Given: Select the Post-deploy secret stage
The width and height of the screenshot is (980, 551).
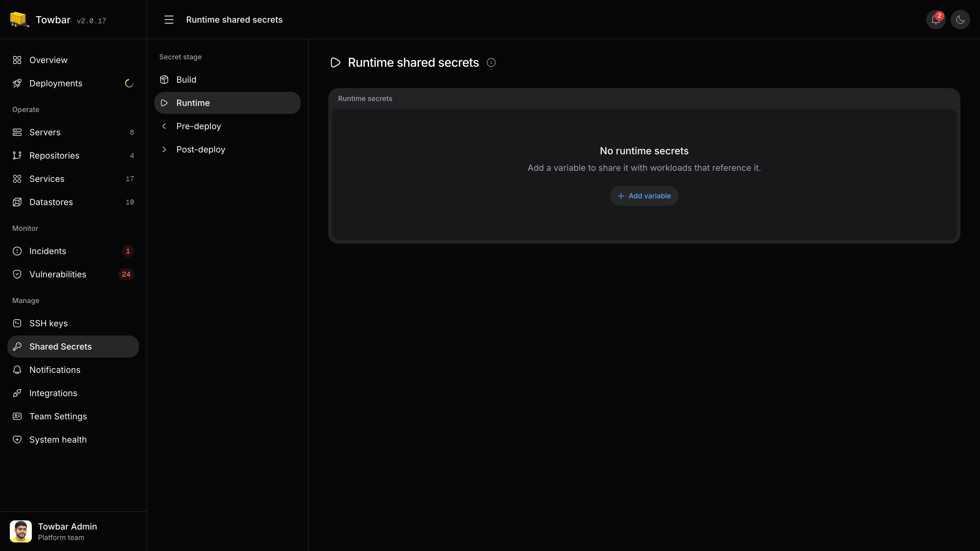Looking at the screenshot, I should pos(228,149).
